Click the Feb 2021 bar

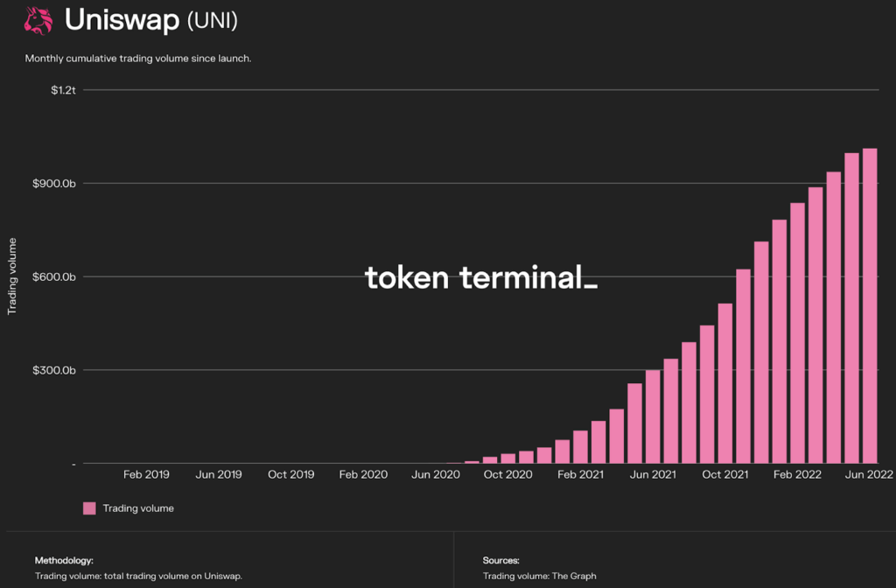point(580,446)
